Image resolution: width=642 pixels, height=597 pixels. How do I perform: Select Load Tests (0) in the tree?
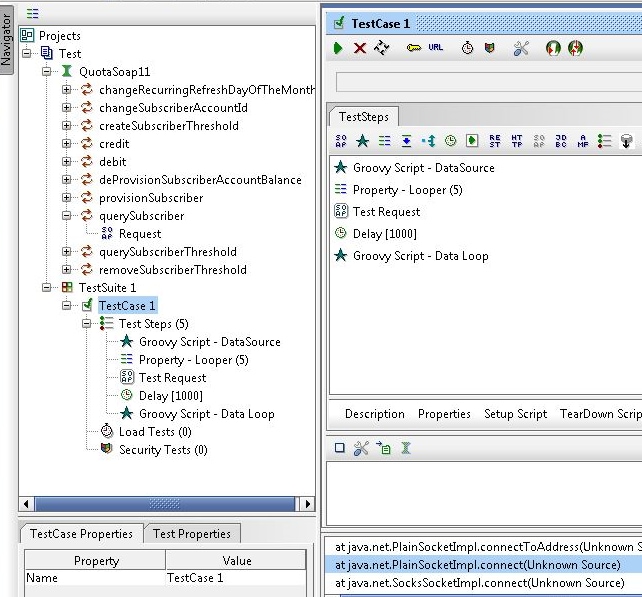pos(155,432)
